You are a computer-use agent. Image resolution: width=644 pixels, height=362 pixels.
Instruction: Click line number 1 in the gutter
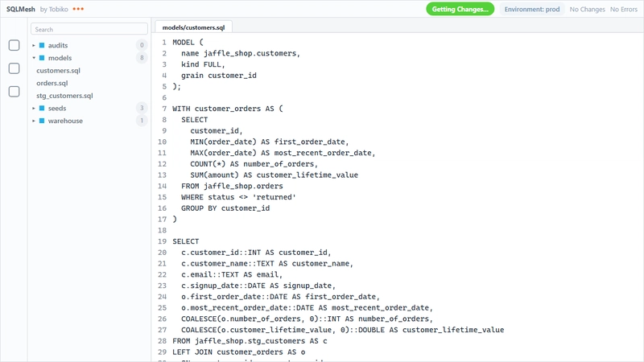click(164, 43)
